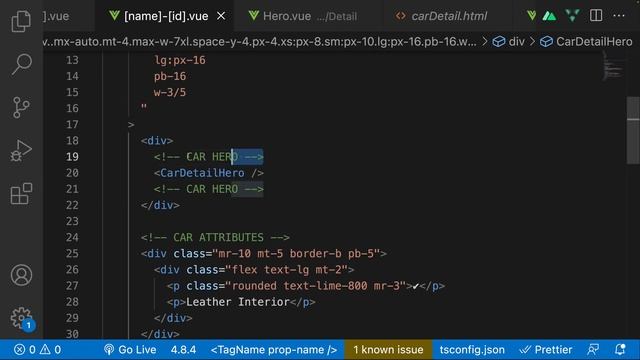
Task: Open the Extensions view
Action: tap(21, 193)
